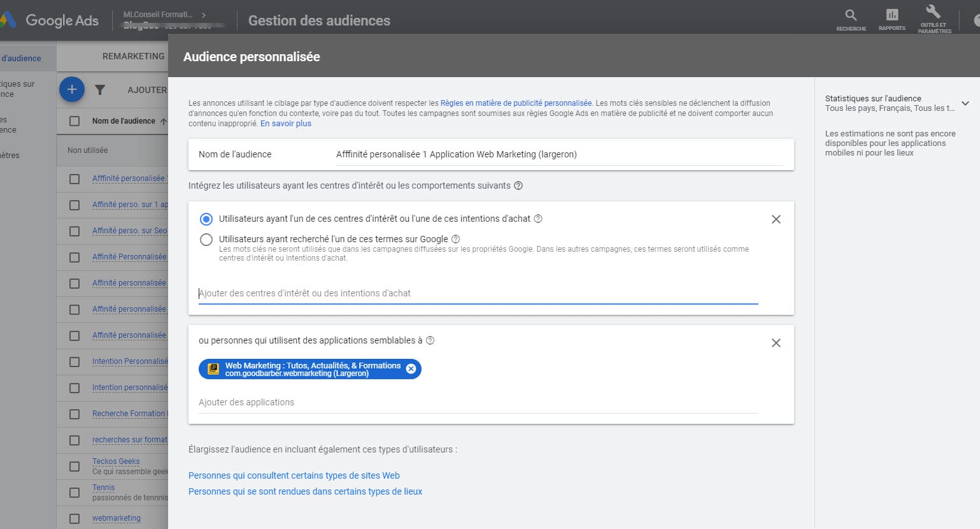Edit the Nom de l'audience field
This screenshot has width=980, height=529.
560,154
